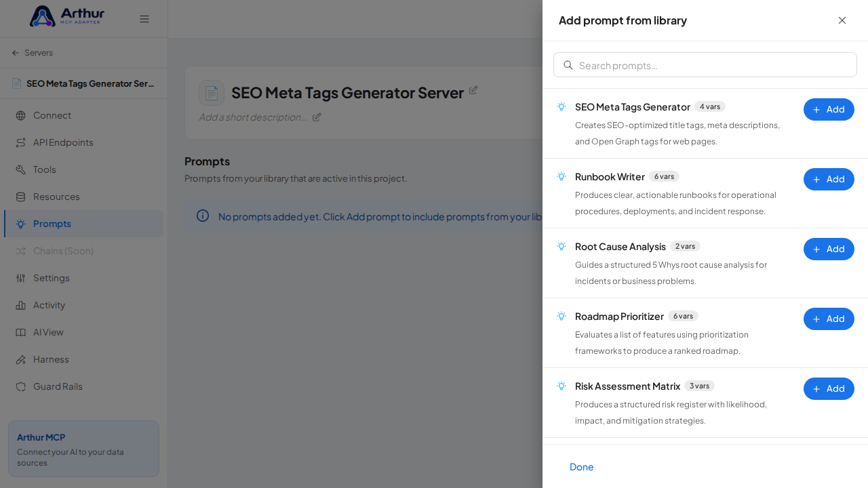Select the Root Cause Analysis title
This screenshot has height=488, width=868.
click(620, 247)
